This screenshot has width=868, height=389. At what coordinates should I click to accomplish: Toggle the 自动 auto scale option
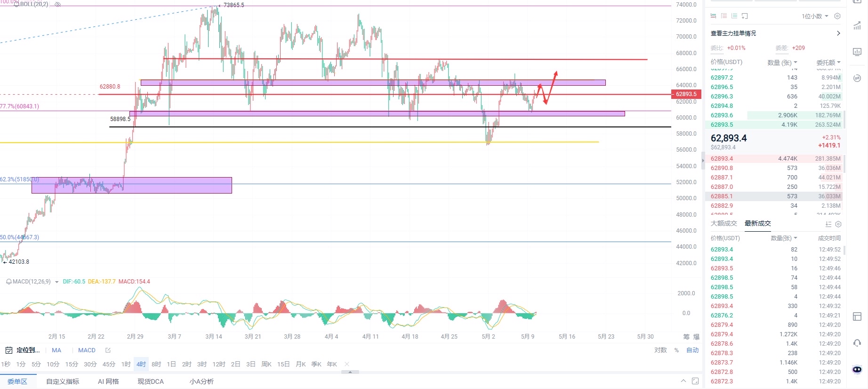(x=692, y=350)
